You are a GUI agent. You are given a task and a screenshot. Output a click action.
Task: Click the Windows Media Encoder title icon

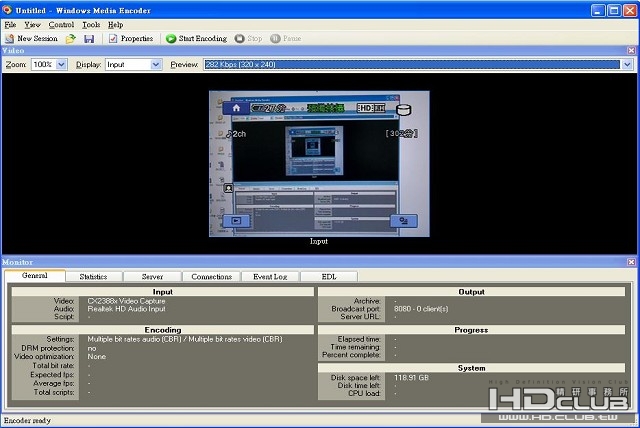pyautogui.click(x=7, y=10)
